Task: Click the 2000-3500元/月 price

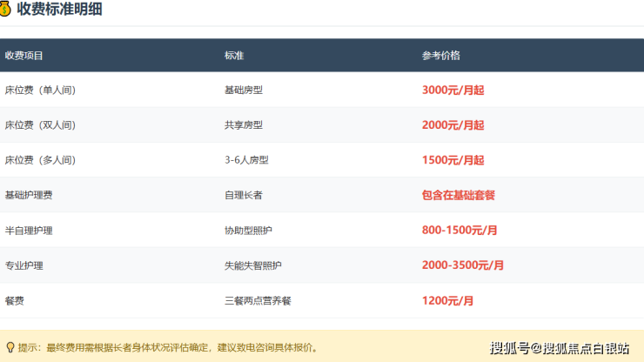Action: [462, 265]
